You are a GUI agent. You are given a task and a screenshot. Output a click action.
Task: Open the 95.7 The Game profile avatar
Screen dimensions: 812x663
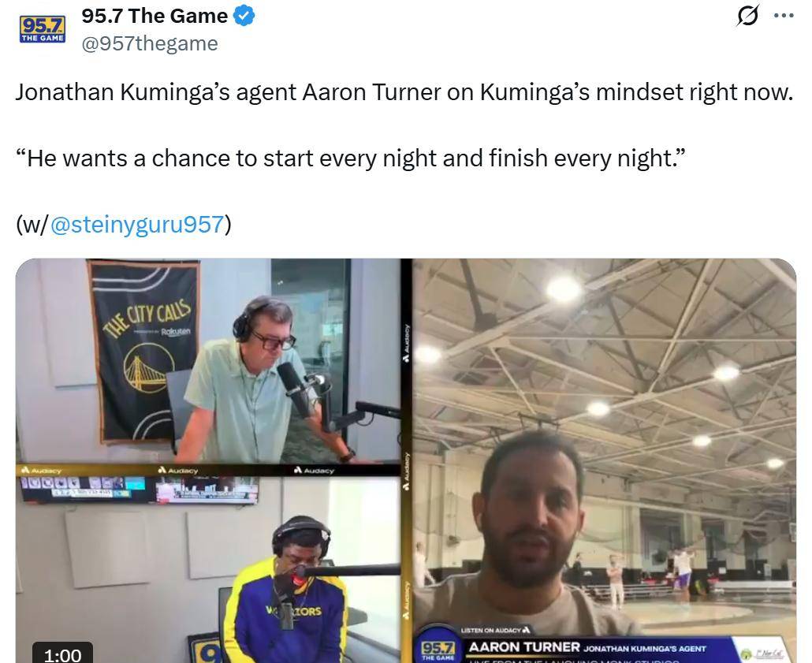click(x=43, y=29)
